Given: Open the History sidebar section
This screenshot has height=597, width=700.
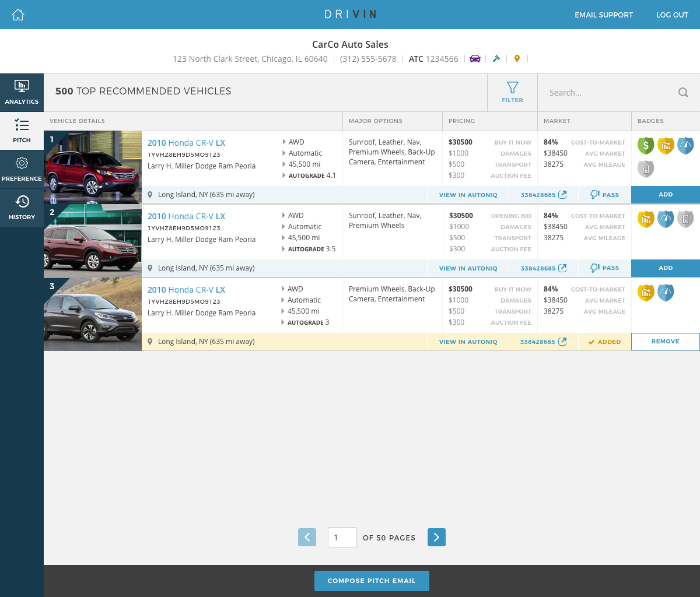Looking at the screenshot, I should pyautogui.click(x=22, y=208).
